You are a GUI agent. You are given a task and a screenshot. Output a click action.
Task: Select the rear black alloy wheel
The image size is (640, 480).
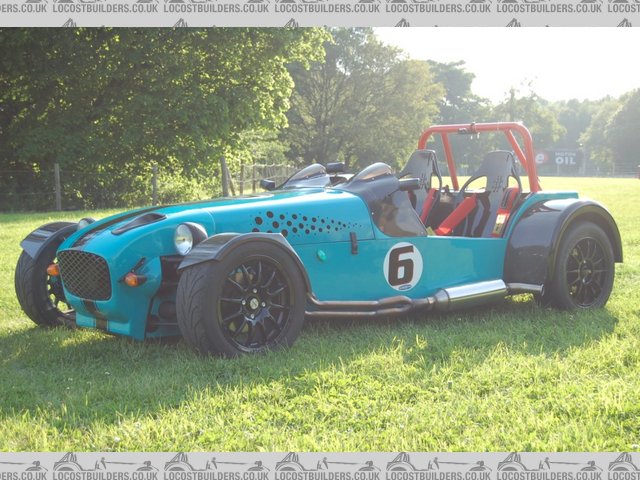(x=582, y=268)
